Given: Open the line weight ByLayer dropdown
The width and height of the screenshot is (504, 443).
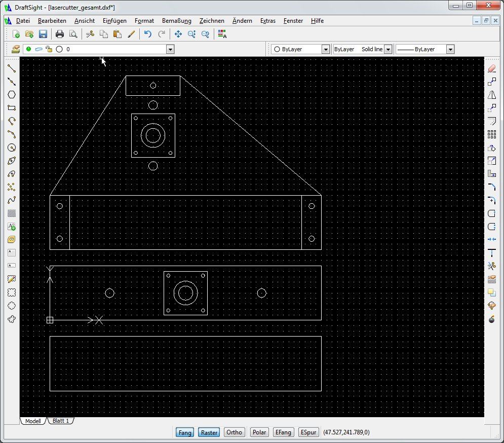Looking at the screenshot, I should [450, 49].
